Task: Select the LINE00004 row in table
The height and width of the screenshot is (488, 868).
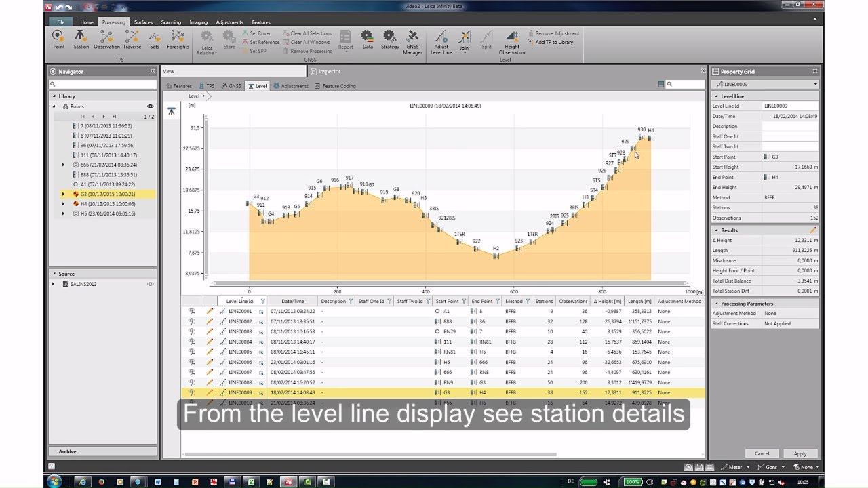Action: click(x=443, y=342)
